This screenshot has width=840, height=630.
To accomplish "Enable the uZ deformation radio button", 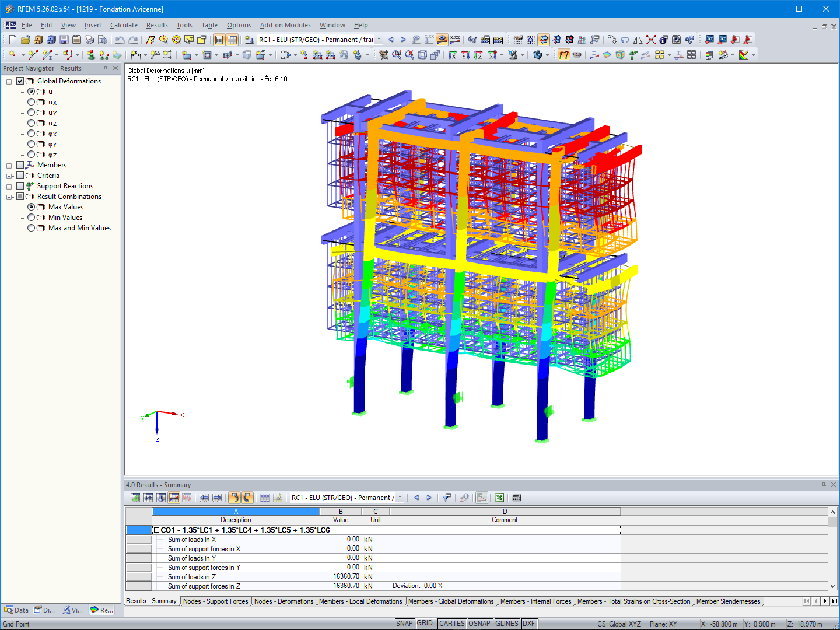I will click(x=32, y=123).
